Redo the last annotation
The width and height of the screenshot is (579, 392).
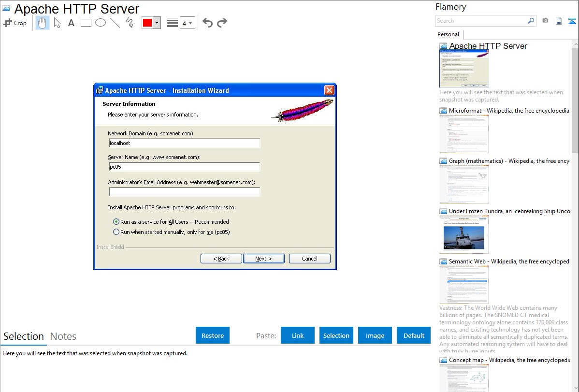222,23
